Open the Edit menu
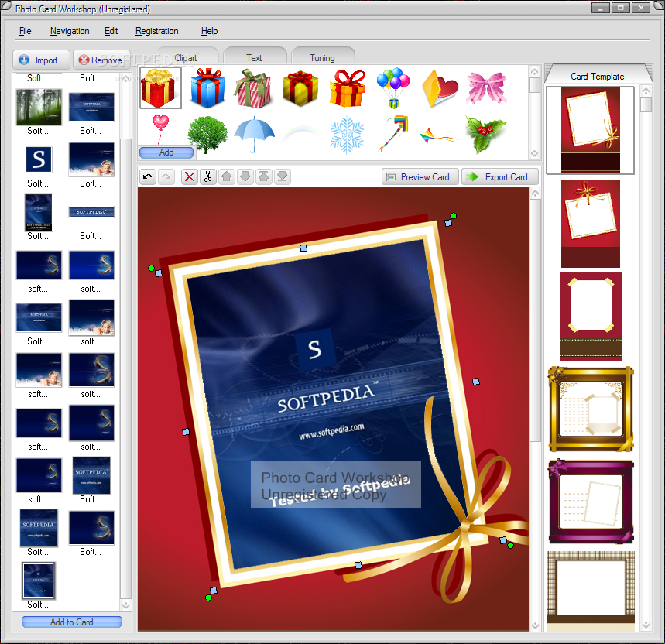 coord(111,31)
